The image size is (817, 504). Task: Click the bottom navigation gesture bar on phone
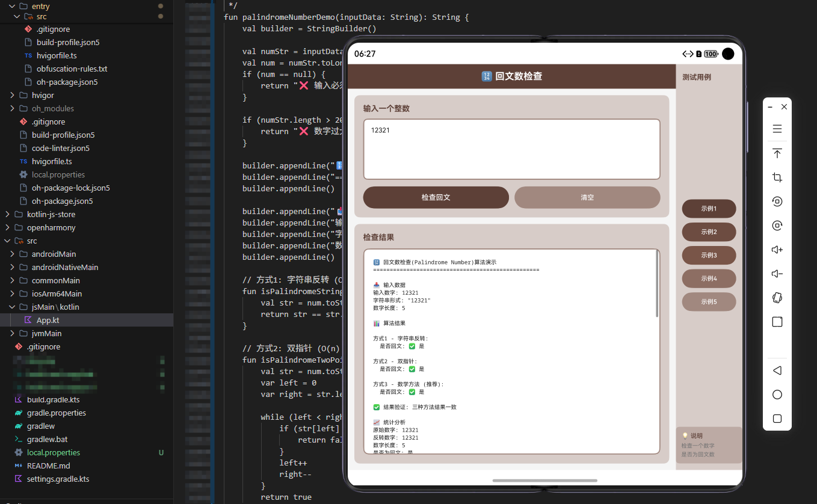click(x=544, y=481)
